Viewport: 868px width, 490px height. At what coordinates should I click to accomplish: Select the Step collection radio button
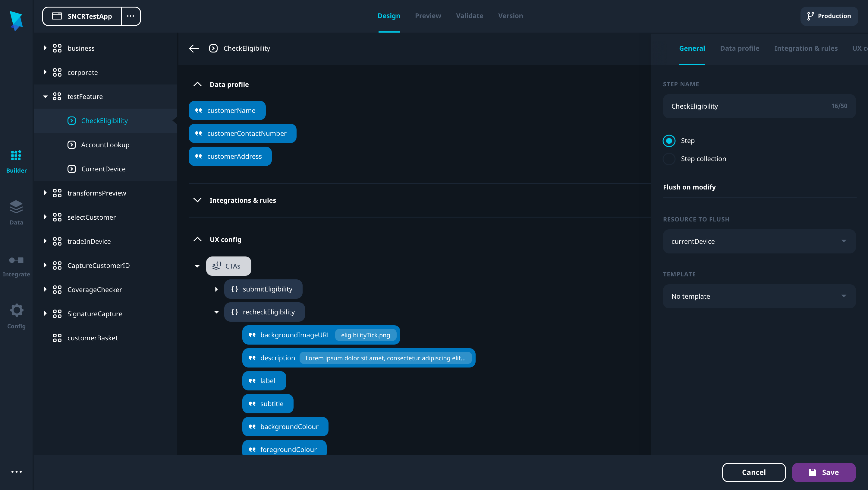pos(669,159)
